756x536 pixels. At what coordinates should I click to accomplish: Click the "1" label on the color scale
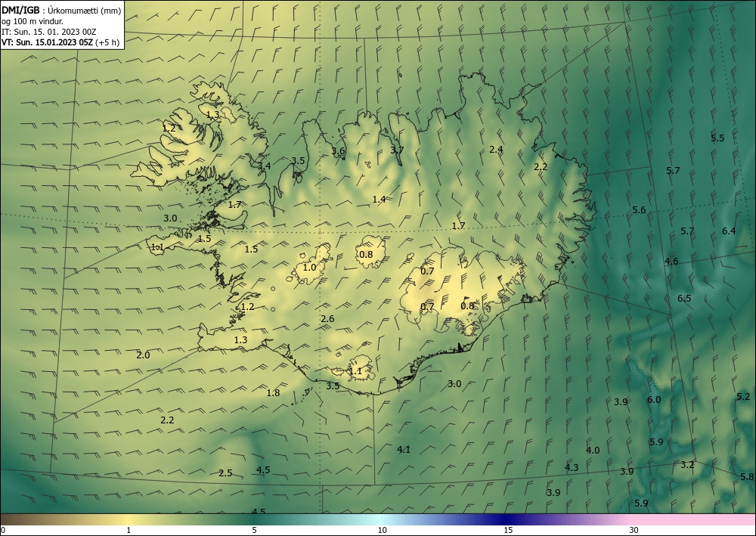click(129, 531)
